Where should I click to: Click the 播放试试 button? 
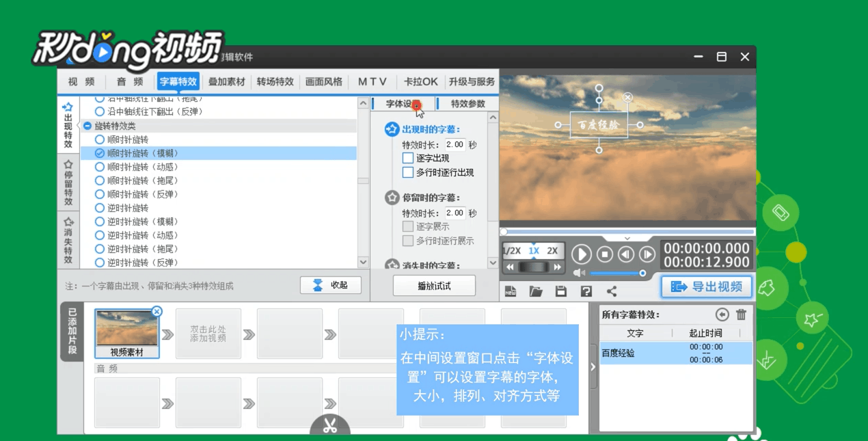[434, 286]
